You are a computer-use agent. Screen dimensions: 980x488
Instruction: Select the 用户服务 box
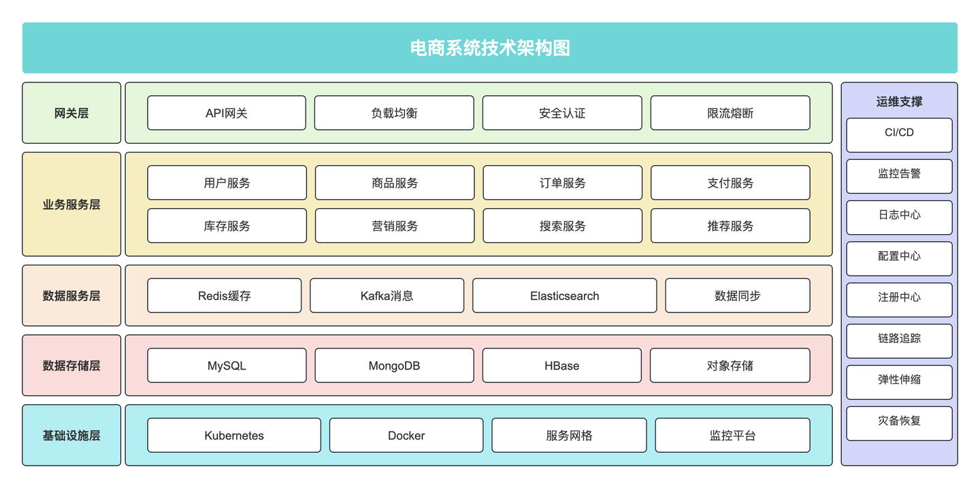click(x=227, y=183)
